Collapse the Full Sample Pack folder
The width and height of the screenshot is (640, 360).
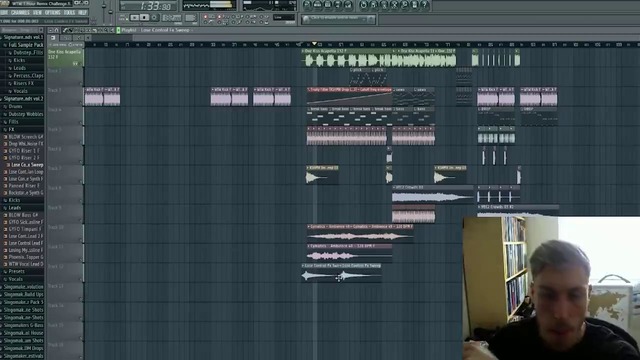click(x=24, y=45)
